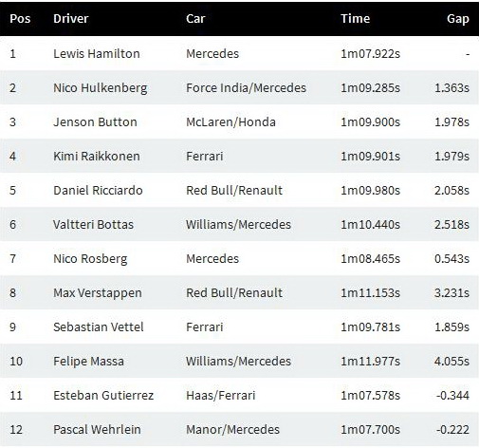Select the McLaren/Honda car cell
This screenshot has height=448, width=479.
pyautogui.click(x=230, y=121)
